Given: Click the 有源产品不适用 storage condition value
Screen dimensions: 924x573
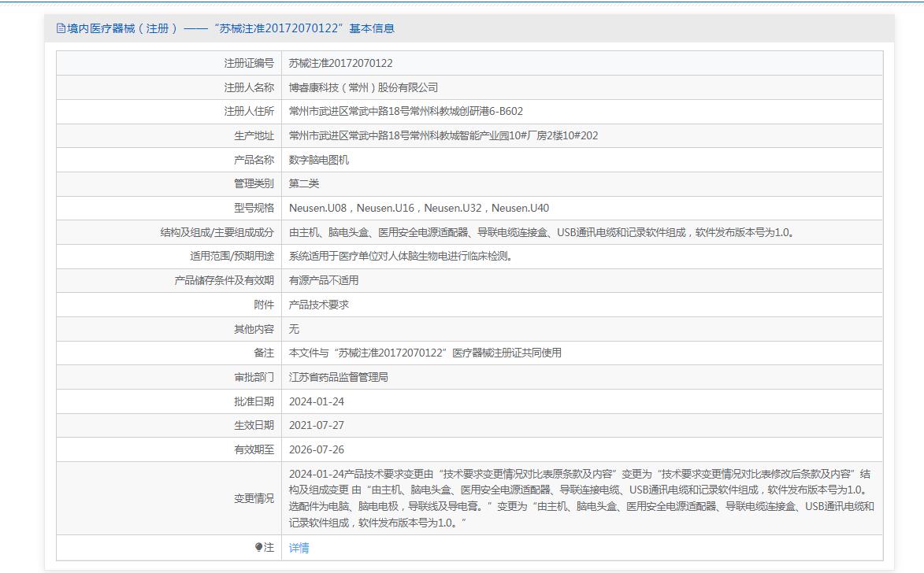Looking at the screenshot, I should click(x=323, y=280).
